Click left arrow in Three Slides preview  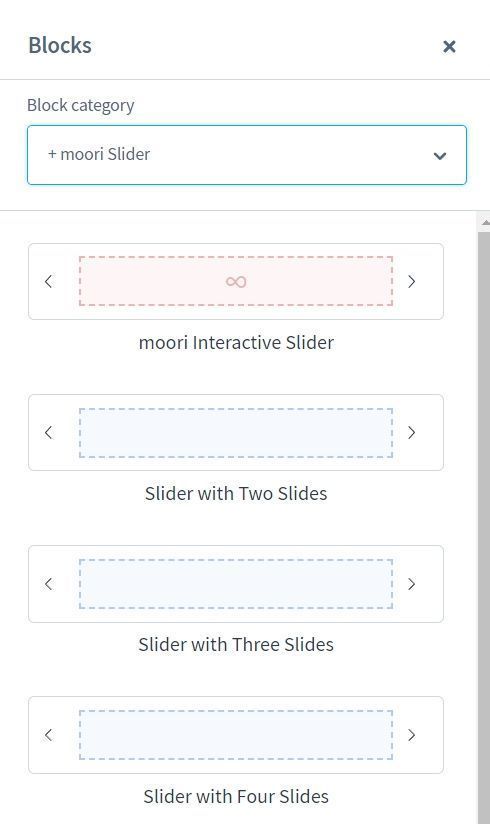[x=49, y=584]
